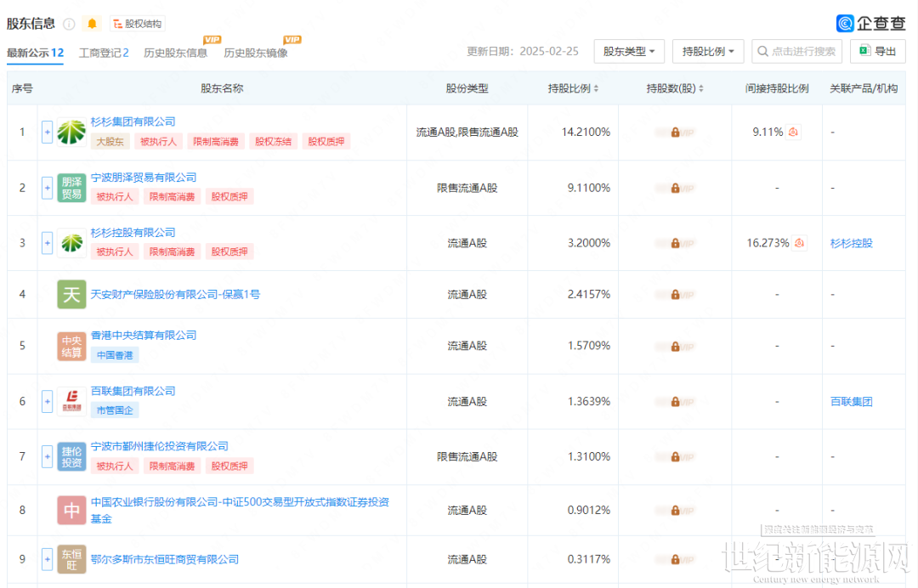
Task: Open the 持股比例 dropdown filter
Action: click(x=708, y=52)
